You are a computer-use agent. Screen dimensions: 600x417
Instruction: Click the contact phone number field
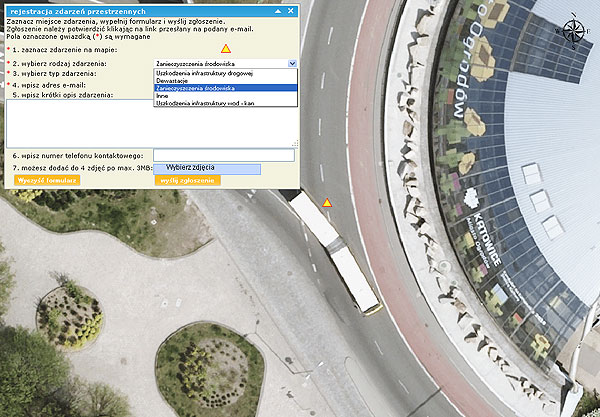tap(224, 155)
